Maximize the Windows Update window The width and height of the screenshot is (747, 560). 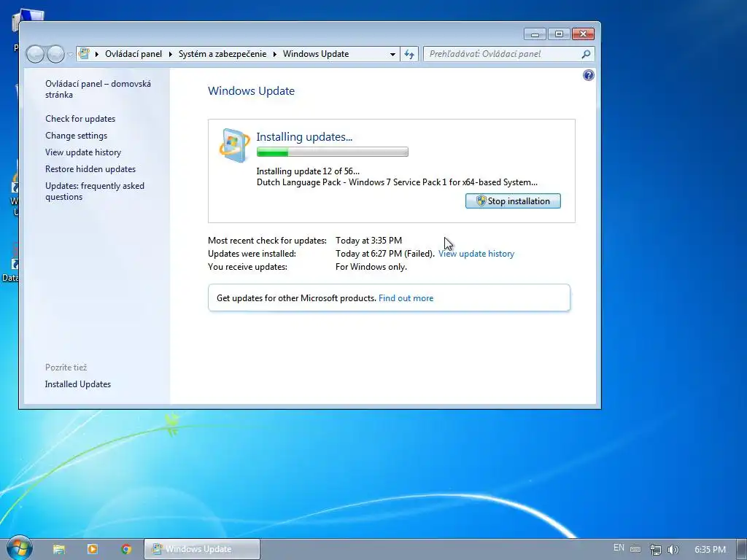tap(559, 34)
